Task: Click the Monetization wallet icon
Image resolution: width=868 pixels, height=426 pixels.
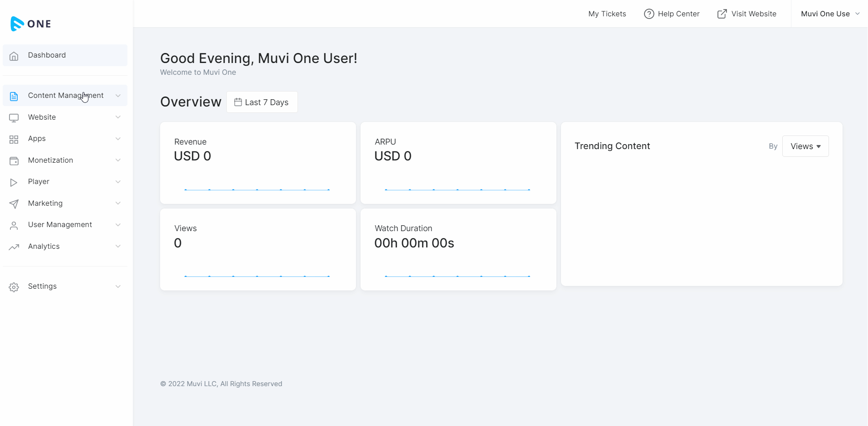Action: (x=14, y=161)
